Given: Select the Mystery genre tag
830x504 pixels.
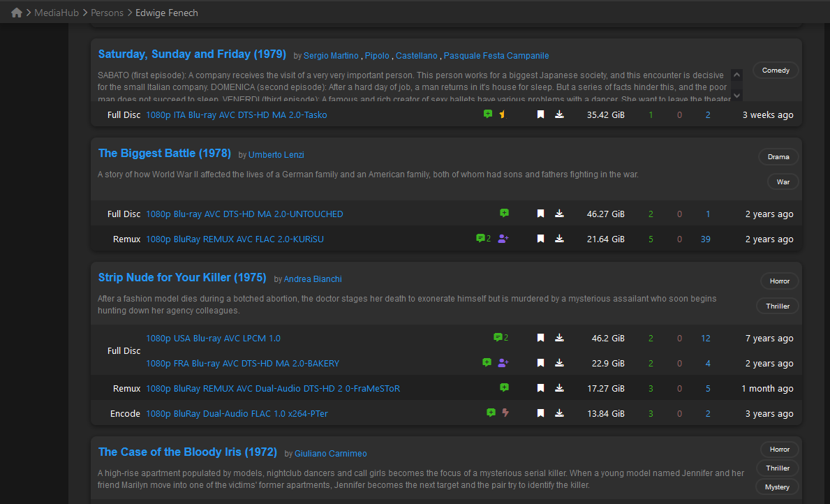Looking at the screenshot, I should coord(777,487).
